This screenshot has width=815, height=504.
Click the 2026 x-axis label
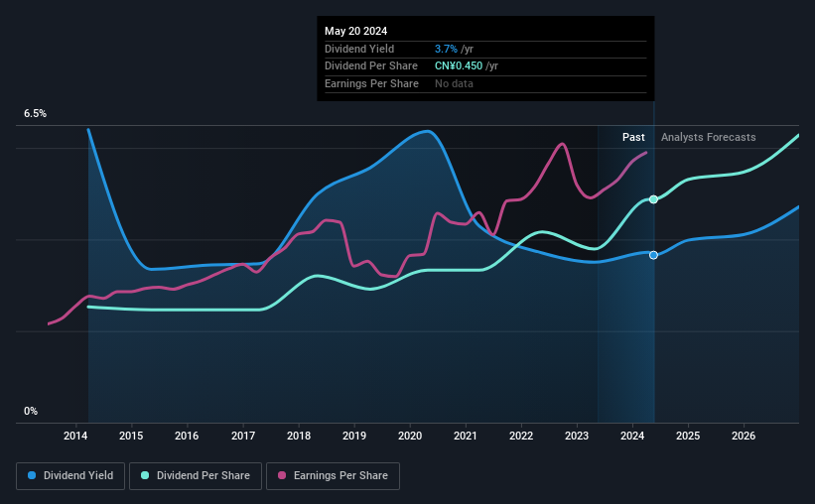pos(744,436)
